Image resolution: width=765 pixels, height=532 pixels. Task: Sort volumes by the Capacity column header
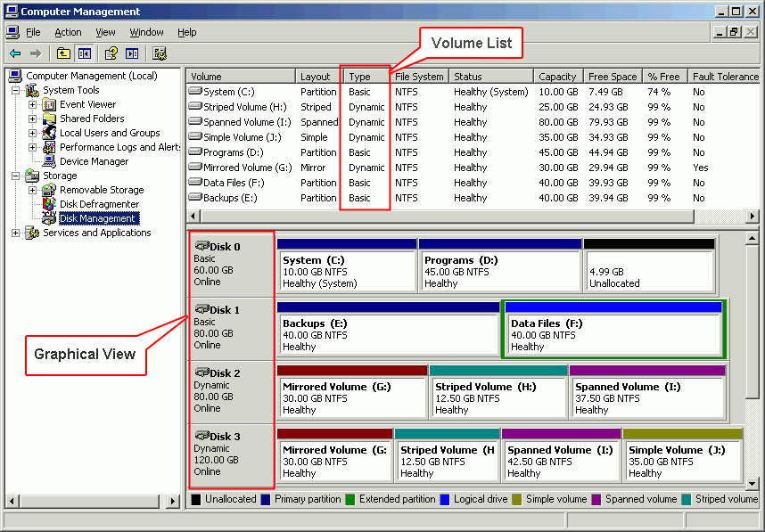click(557, 76)
